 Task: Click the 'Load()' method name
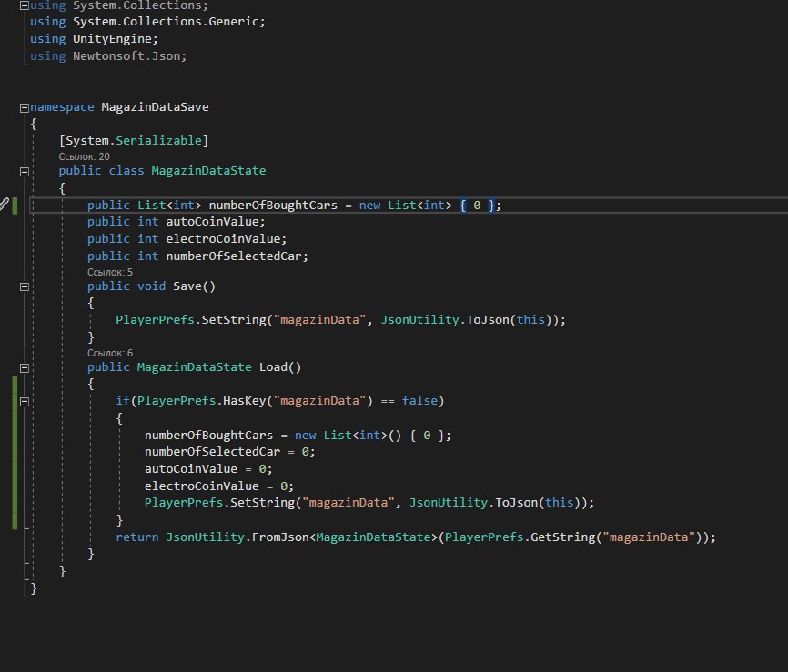coord(280,367)
